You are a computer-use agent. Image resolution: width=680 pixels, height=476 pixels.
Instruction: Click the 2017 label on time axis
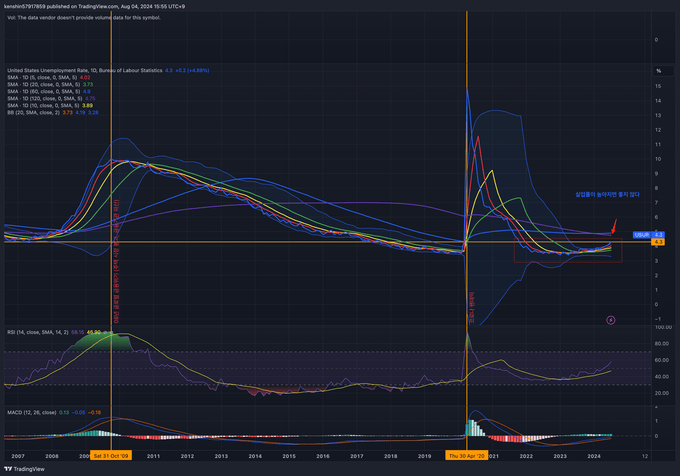pos(356,456)
